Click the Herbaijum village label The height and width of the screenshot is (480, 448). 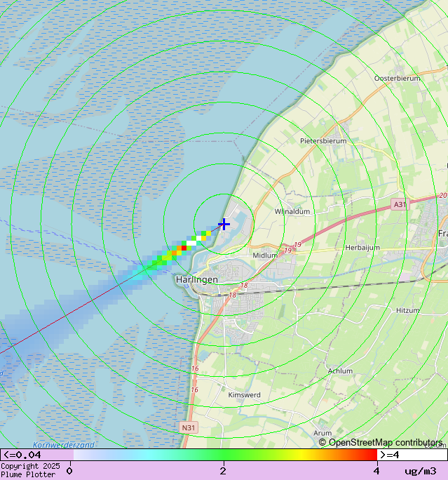[x=362, y=247]
